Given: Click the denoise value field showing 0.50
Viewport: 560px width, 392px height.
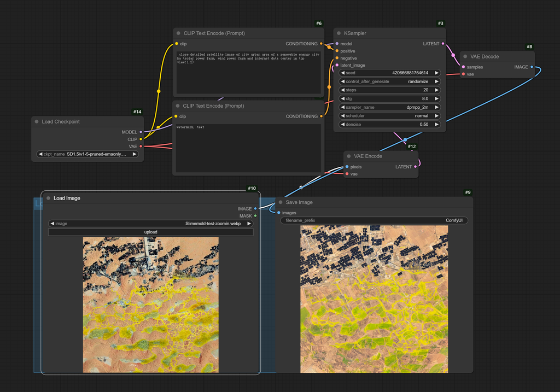Looking at the screenshot, I should [x=389, y=125].
